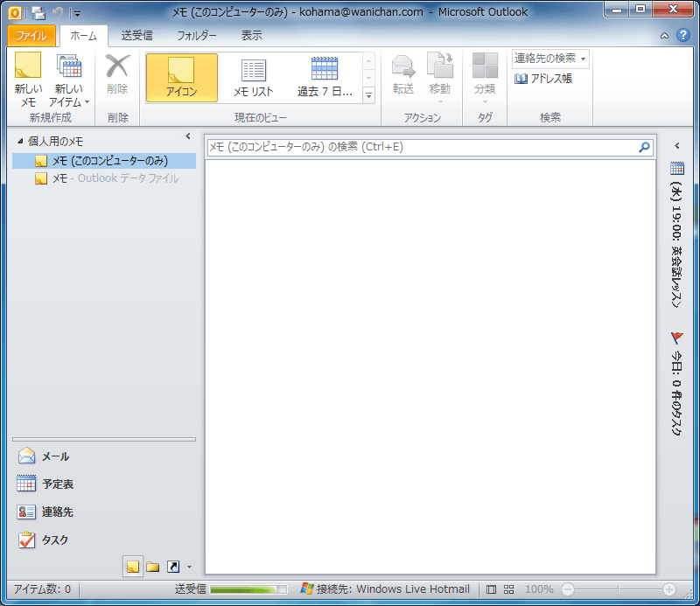Open Outlook help question mark
This screenshot has width=700, height=606.
683,35
